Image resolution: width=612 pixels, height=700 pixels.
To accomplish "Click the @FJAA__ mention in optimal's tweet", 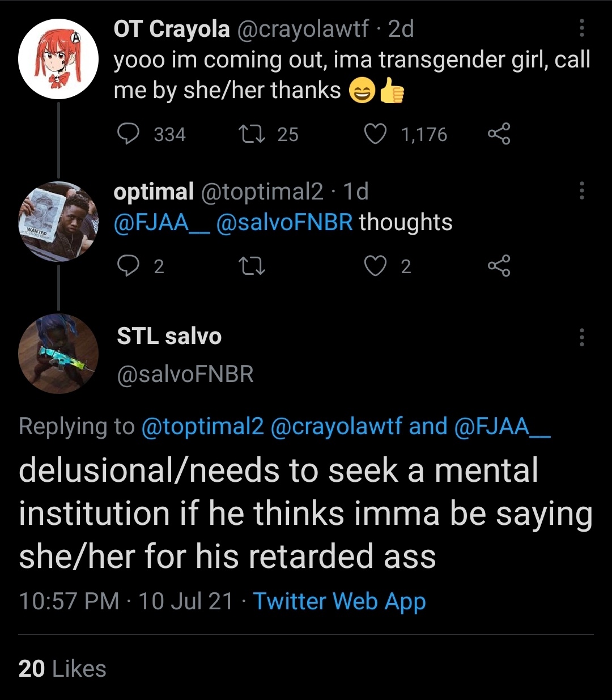I will click(161, 222).
